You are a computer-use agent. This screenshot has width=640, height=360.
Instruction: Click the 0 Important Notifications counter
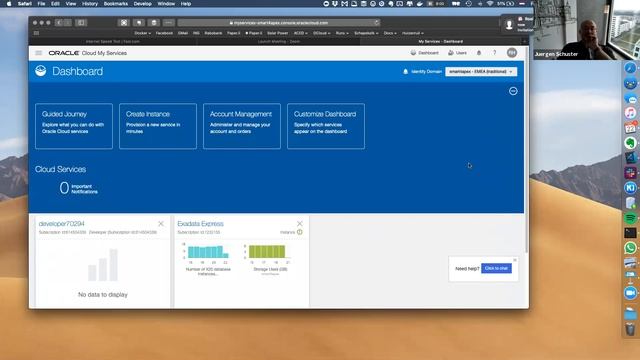[x=78, y=188]
